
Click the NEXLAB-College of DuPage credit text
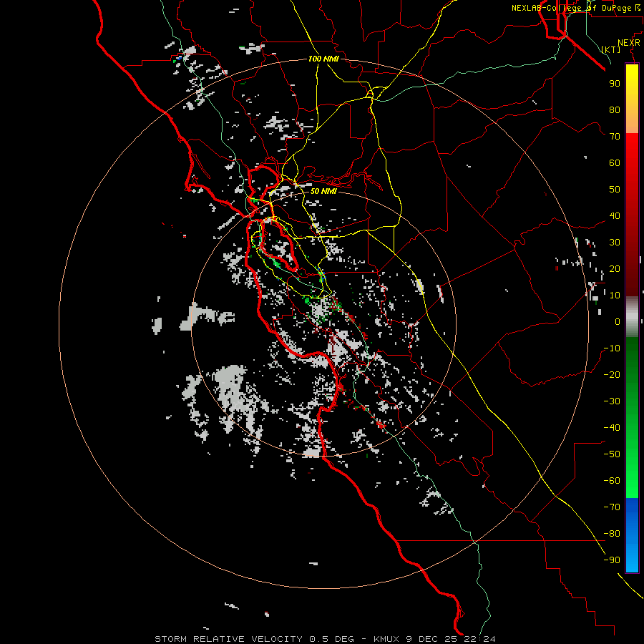(x=577, y=8)
